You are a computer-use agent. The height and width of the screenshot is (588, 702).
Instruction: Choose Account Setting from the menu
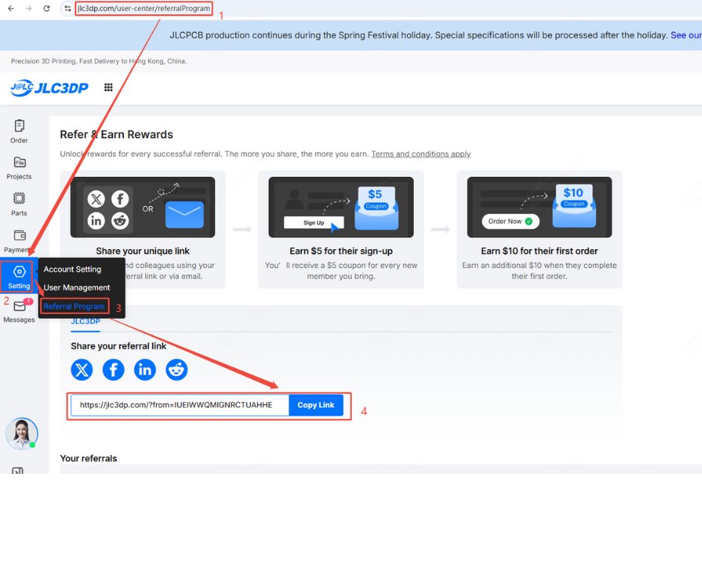(x=72, y=269)
